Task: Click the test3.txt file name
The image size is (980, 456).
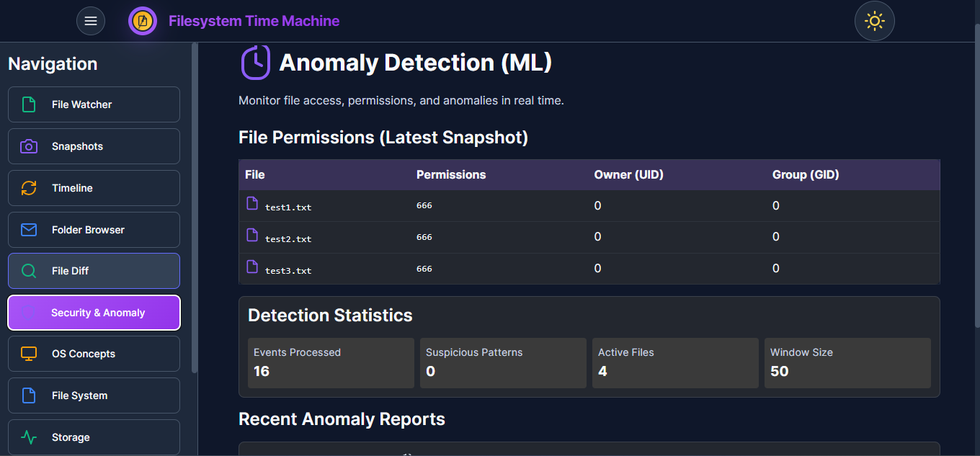Action: coord(288,271)
